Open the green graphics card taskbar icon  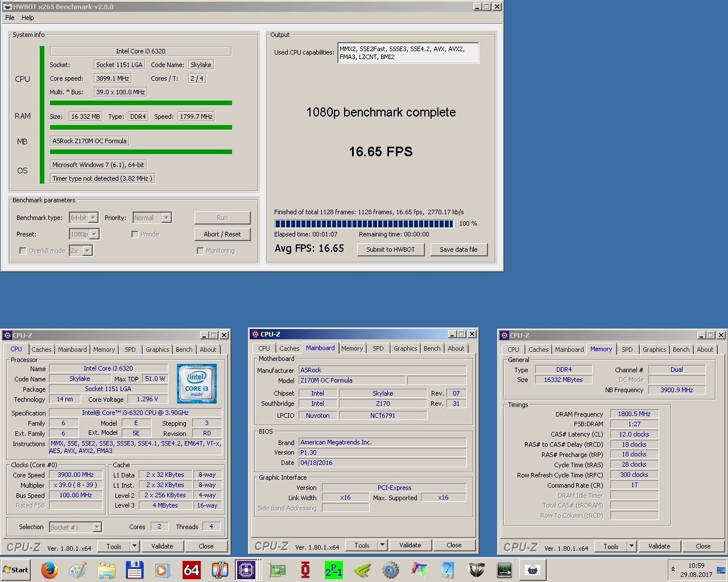[277, 569]
